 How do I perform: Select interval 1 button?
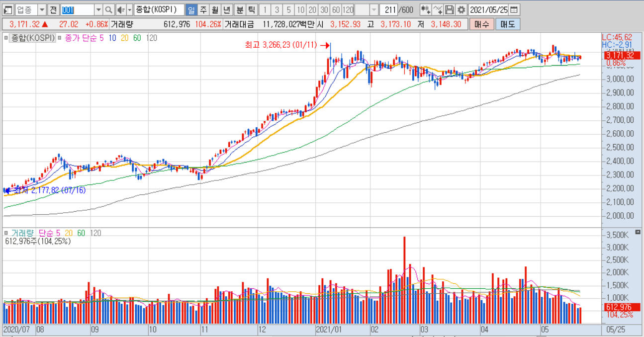point(265,9)
